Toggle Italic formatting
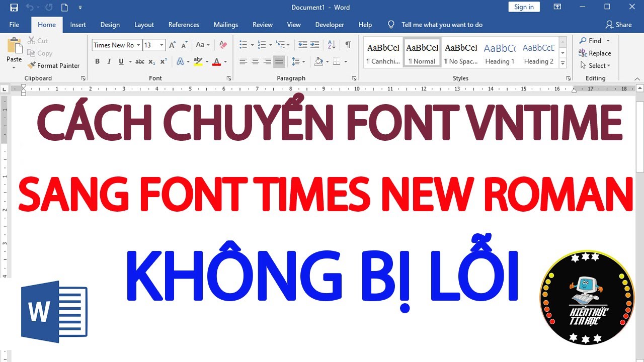The height and width of the screenshot is (362, 644). click(109, 61)
